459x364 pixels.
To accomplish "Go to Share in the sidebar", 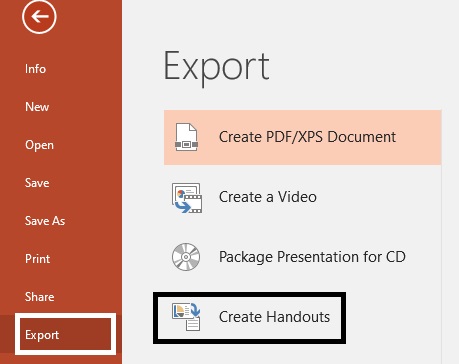I will (39, 297).
